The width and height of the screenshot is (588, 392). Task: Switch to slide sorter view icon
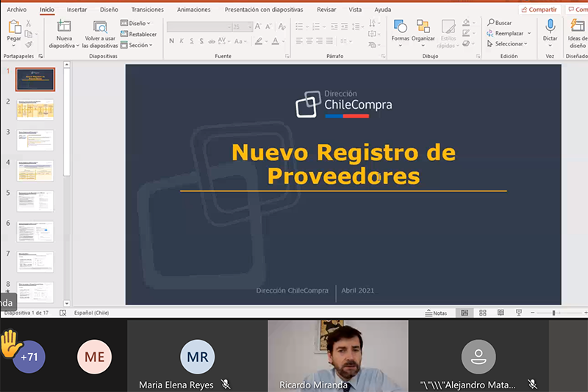pos(483,313)
